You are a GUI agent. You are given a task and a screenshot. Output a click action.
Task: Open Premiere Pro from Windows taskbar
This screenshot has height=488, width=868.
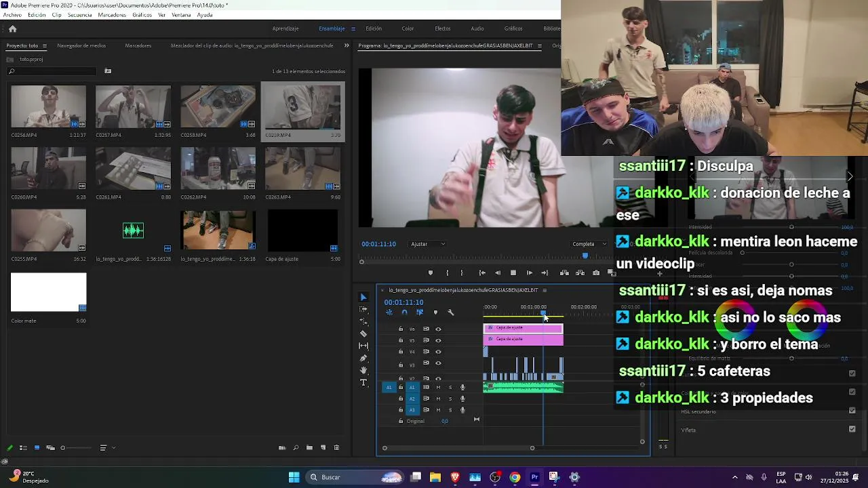[534, 477]
